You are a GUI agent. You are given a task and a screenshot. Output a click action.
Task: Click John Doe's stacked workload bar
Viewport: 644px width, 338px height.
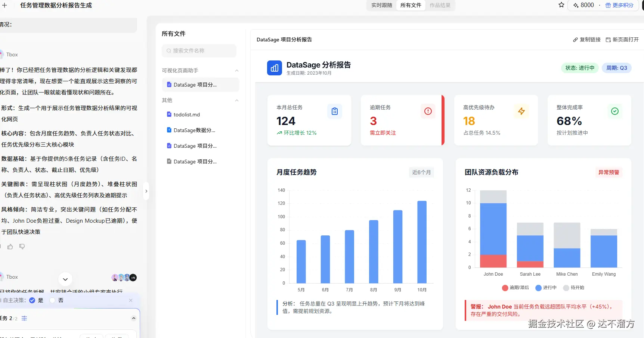point(493,229)
